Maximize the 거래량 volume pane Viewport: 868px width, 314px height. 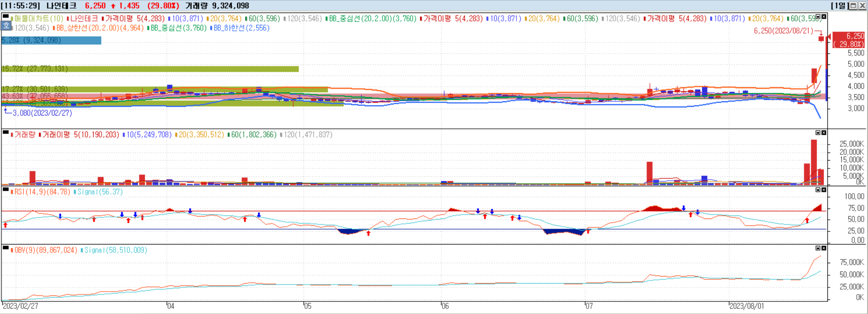point(818,133)
